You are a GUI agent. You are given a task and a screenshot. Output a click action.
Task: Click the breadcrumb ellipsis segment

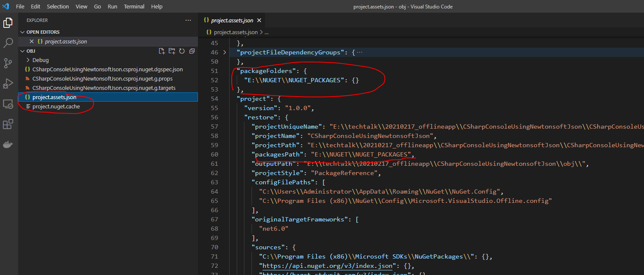click(267, 32)
